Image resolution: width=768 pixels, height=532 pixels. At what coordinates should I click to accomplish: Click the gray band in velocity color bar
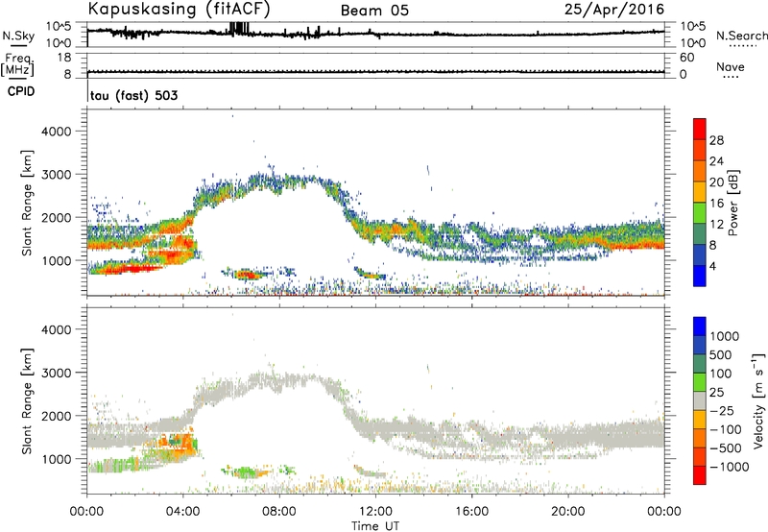700,401
